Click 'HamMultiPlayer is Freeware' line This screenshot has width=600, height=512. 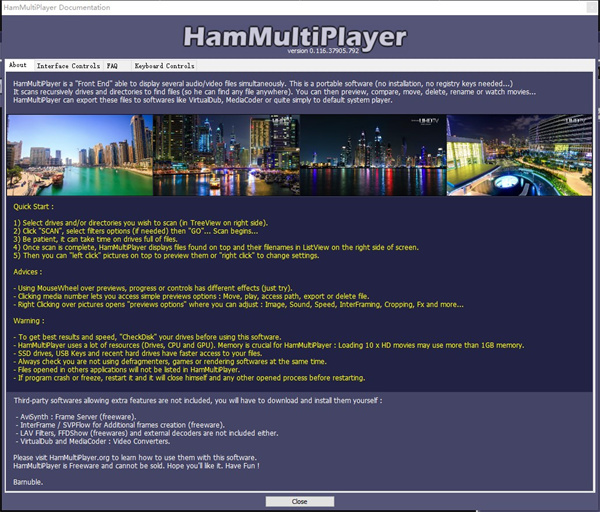(x=136, y=466)
